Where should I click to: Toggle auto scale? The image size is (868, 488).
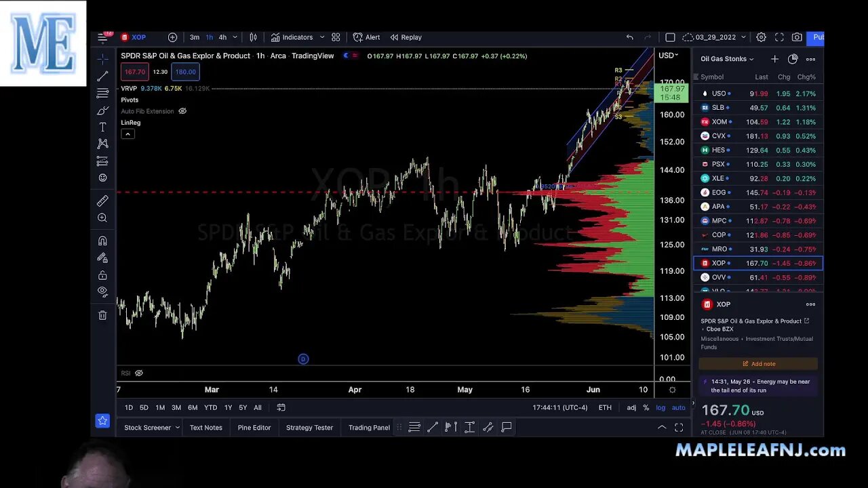pos(678,407)
